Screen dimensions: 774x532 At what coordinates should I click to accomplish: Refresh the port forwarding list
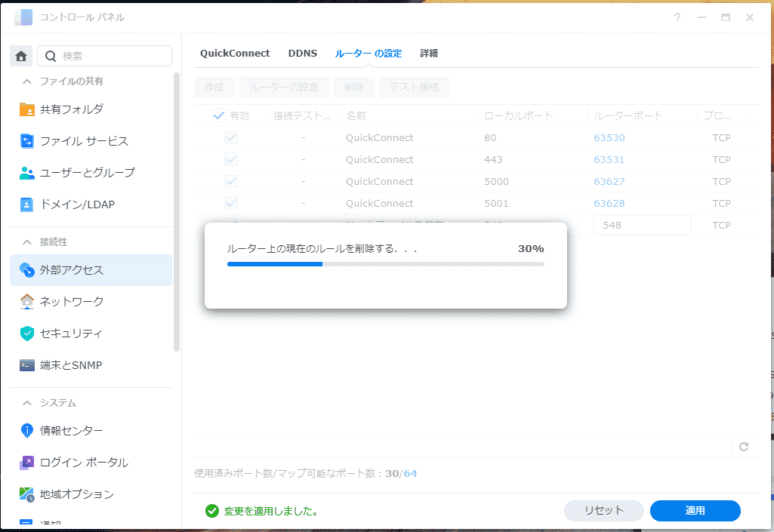[x=744, y=447]
